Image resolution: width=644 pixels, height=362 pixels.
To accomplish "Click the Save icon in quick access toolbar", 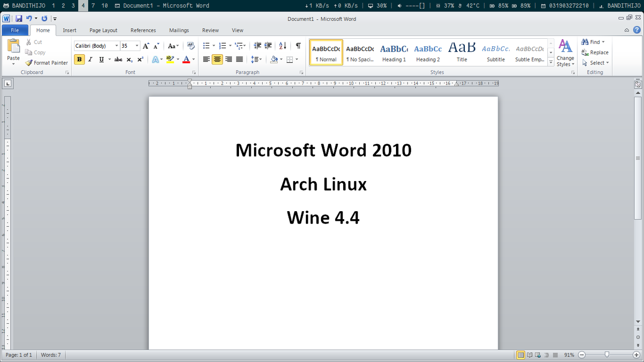I will point(19,19).
